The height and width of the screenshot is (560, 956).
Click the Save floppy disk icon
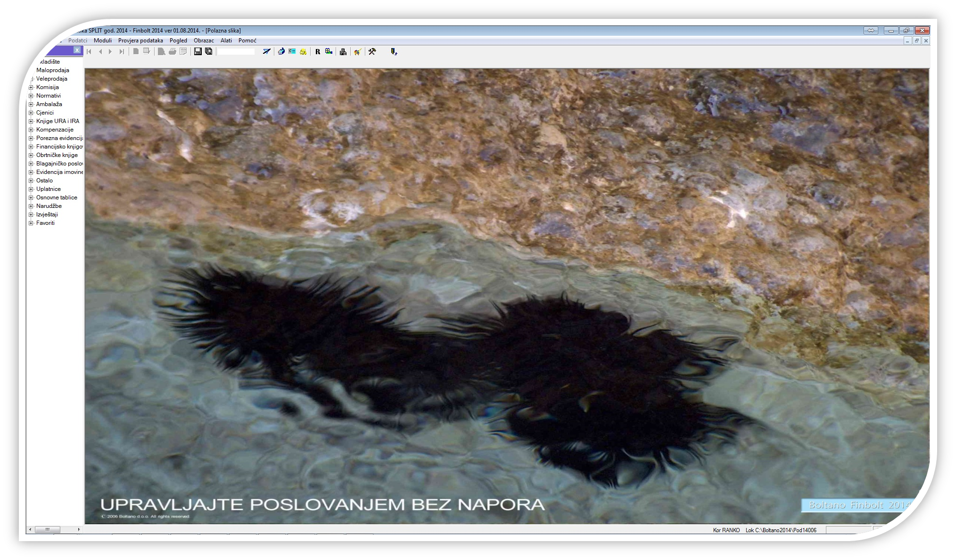pyautogui.click(x=198, y=51)
